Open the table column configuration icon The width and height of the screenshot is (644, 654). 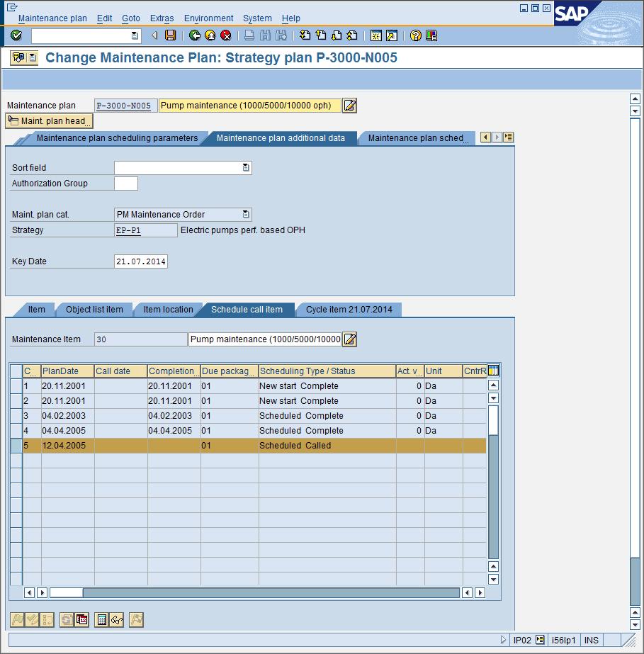493,371
